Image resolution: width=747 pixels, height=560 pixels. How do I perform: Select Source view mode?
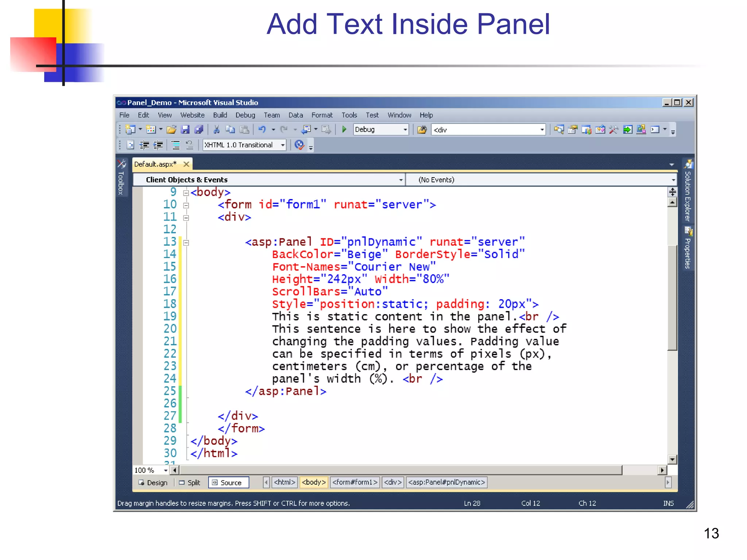pos(229,482)
